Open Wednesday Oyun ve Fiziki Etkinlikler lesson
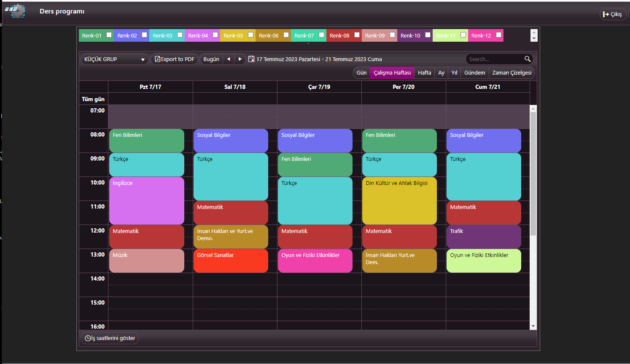 (315, 261)
